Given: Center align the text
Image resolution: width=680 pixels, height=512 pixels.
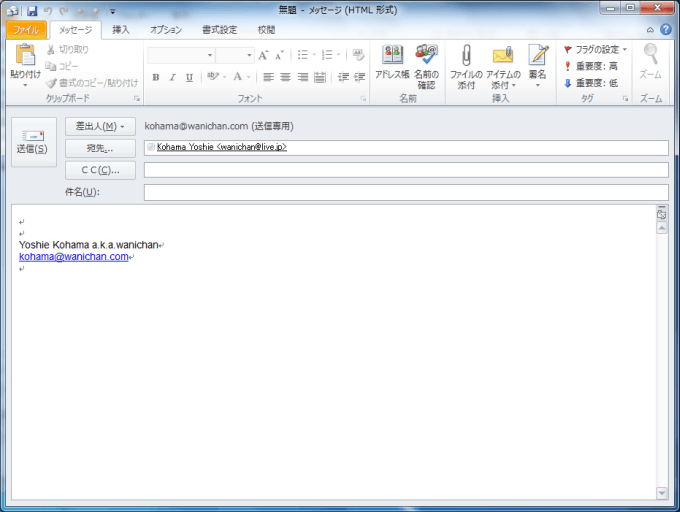Looking at the screenshot, I should (285, 77).
